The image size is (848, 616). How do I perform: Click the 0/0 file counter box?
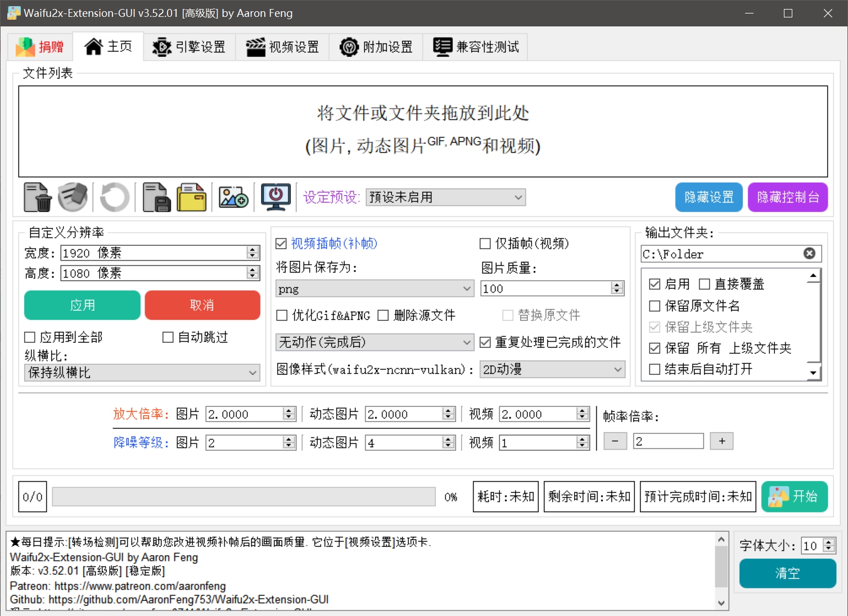[x=33, y=497]
